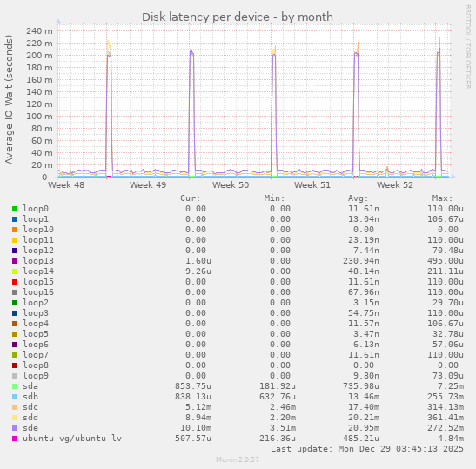Click the 'loop12' legend label
Image resolution: width=476 pixels, height=469 pixels.
pyautogui.click(x=38, y=251)
